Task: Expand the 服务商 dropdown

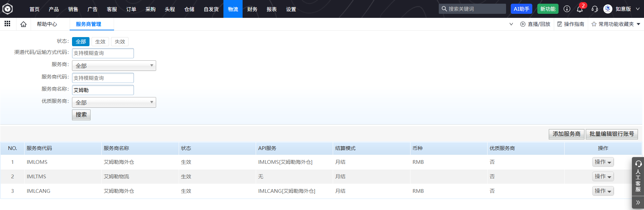Action: click(114, 65)
